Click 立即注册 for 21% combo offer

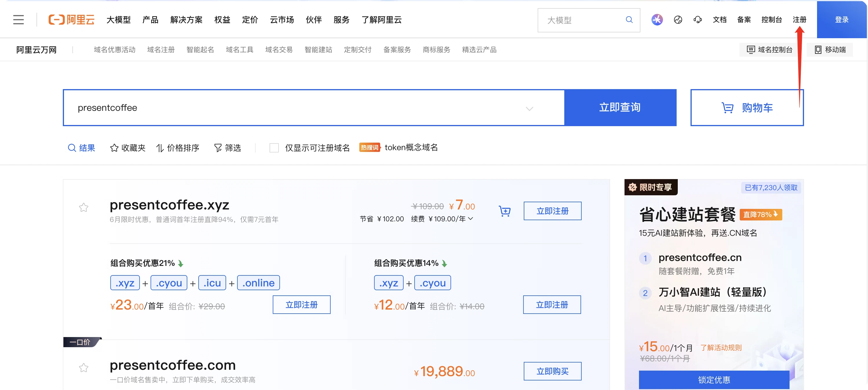(301, 304)
